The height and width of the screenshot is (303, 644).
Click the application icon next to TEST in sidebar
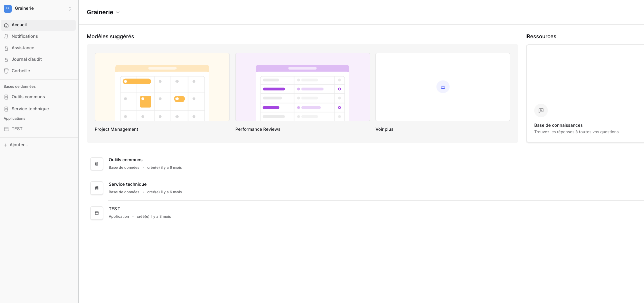coord(6,129)
